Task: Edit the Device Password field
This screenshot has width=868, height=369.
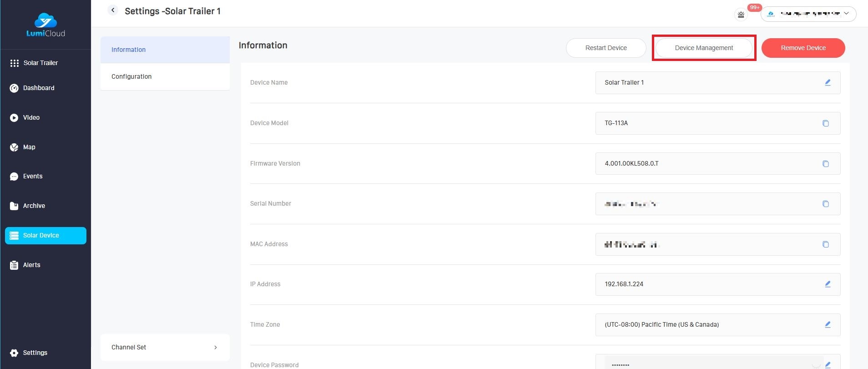Action: click(828, 364)
